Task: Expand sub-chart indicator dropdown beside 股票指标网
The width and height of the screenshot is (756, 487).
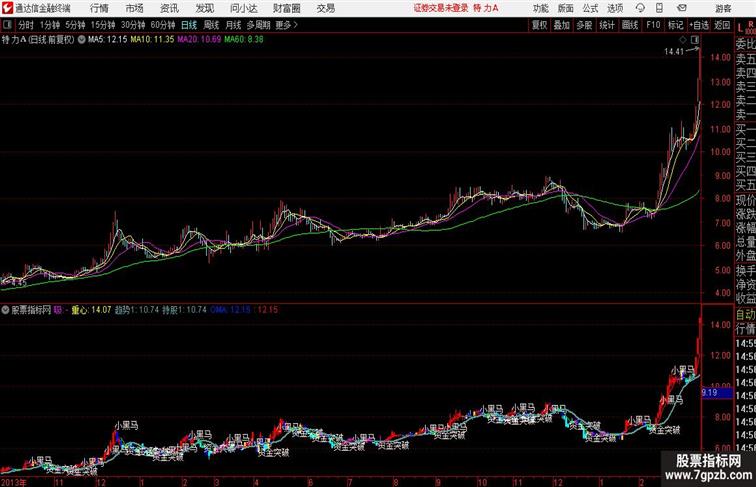Action: pos(5,310)
